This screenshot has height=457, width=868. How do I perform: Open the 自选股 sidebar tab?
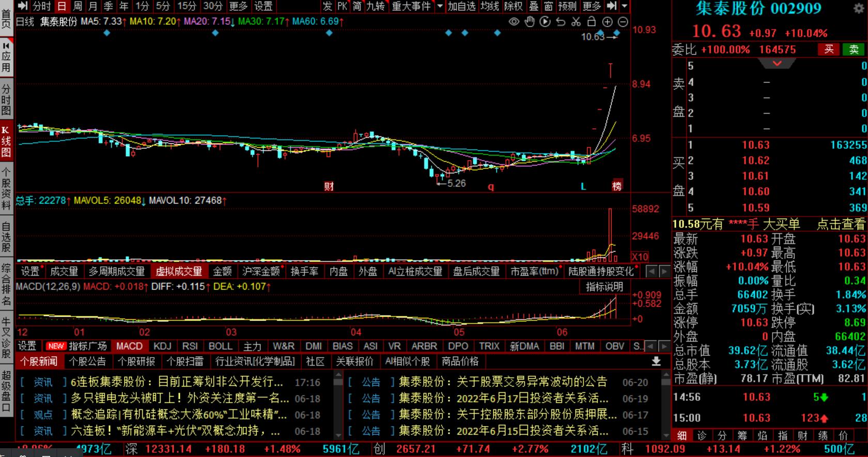coord(6,237)
